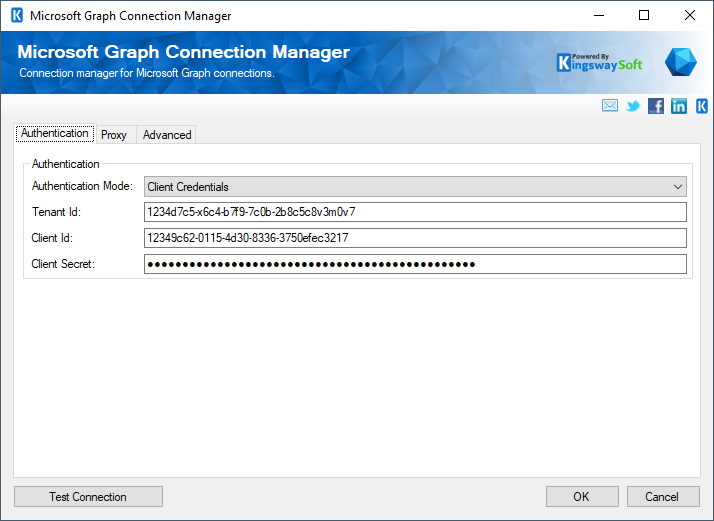The width and height of the screenshot is (714, 521).
Task: Expand the Authentication Mode dropdown arrow
Action: pyautogui.click(x=678, y=187)
